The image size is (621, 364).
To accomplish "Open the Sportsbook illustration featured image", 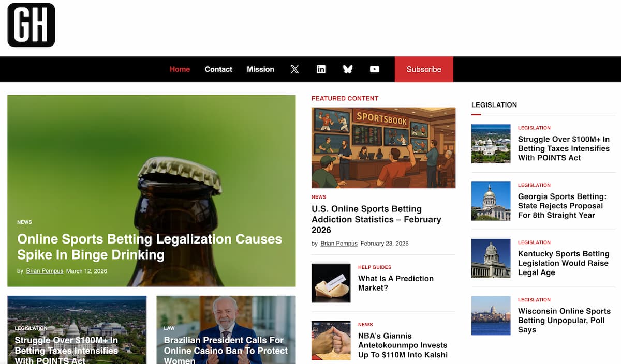I will 383,148.
